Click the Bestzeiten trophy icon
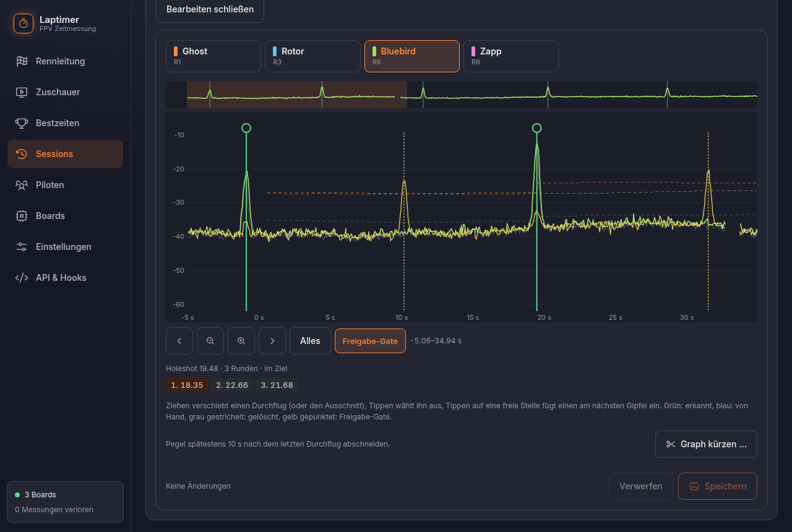Viewport: 792px width, 532px height. [22, 123]
